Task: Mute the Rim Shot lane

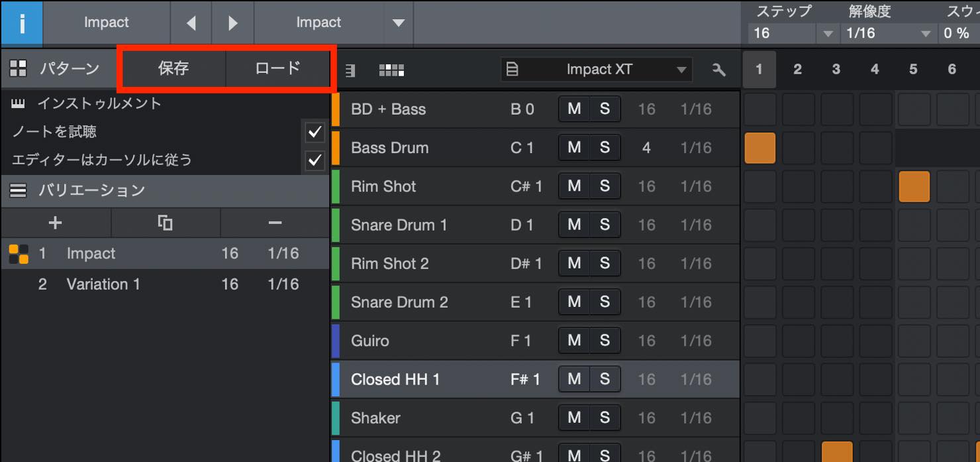Action: pyautogui.click(x=574, y=186)
